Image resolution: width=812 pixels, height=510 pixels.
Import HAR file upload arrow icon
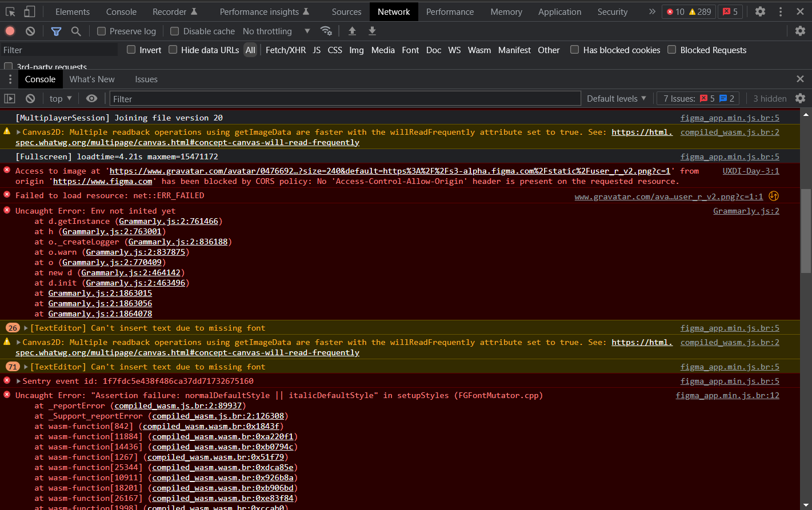tap(352, 31)
